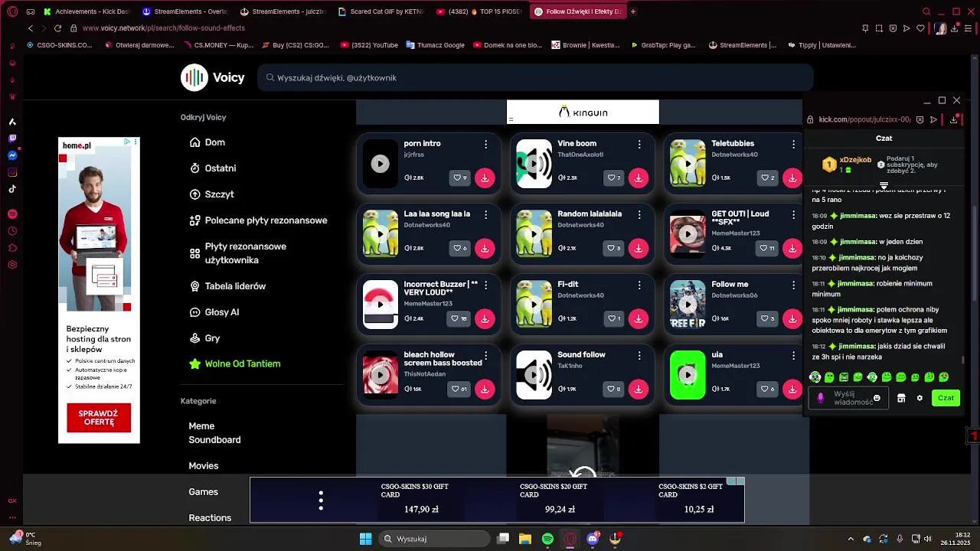The width and height of the screenshot is (980, 551).
Task: Open Spotify from the taskbar
Action: 547,539
